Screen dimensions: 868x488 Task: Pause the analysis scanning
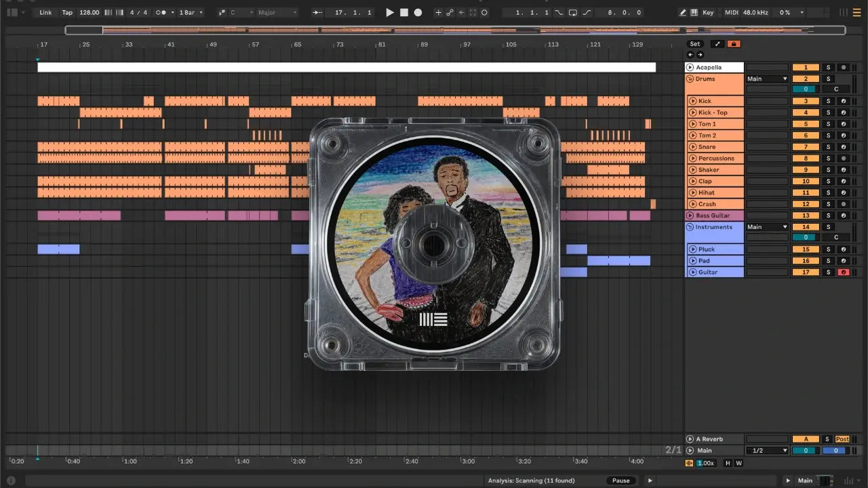click(620, 481)
